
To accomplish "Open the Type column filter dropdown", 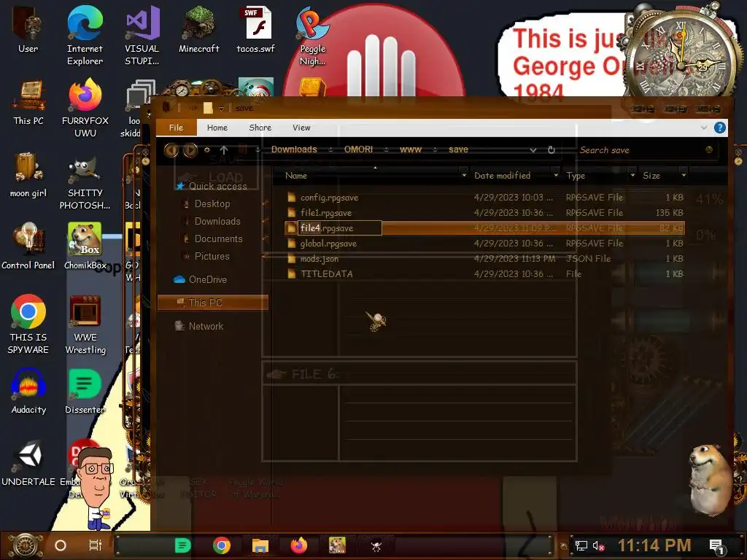I will [632, 176].
